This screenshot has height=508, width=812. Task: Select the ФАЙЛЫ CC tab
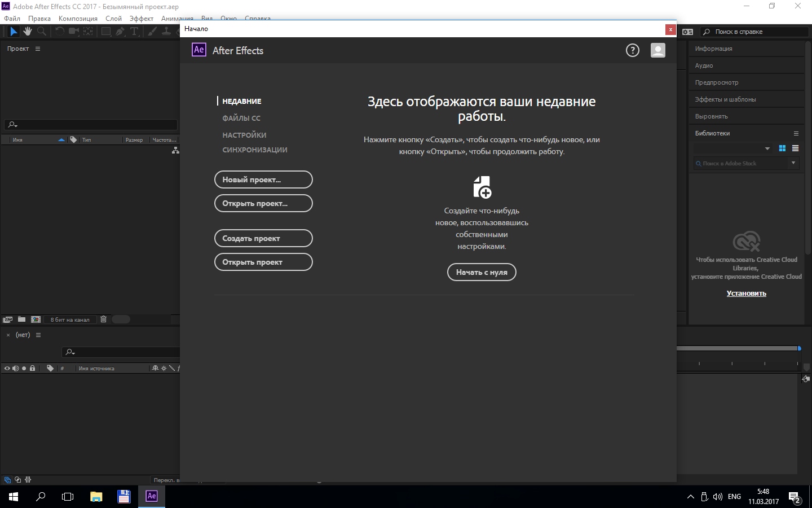[x=241, y=118]
